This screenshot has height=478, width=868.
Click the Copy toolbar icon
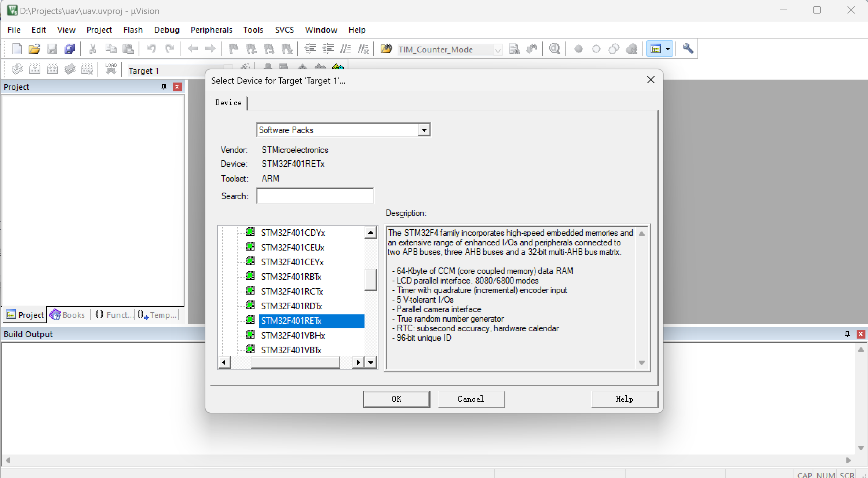pos(111,49)
